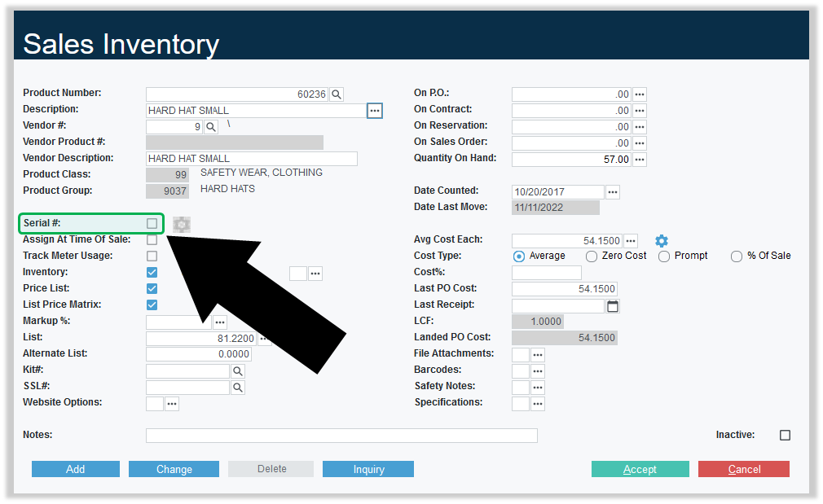The image size is (823, 504).
Task: Click the Markup % input field
Action: click(178, 322)
